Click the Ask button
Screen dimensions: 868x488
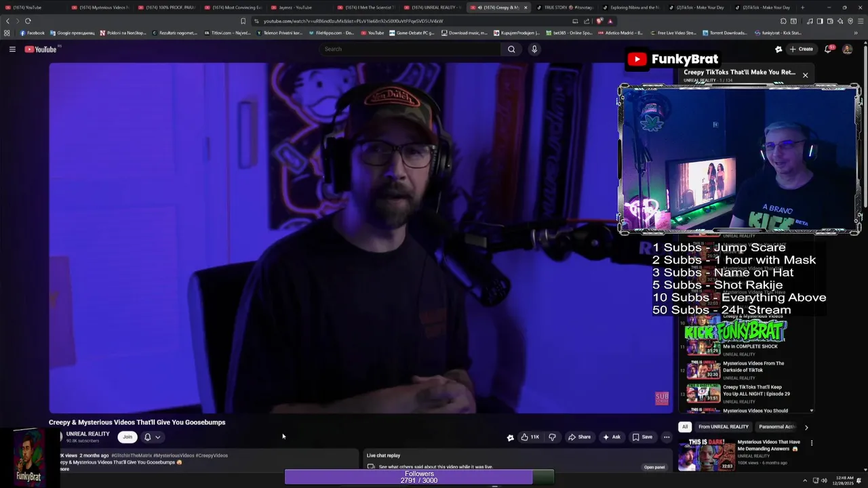click(x=611, y=437)
